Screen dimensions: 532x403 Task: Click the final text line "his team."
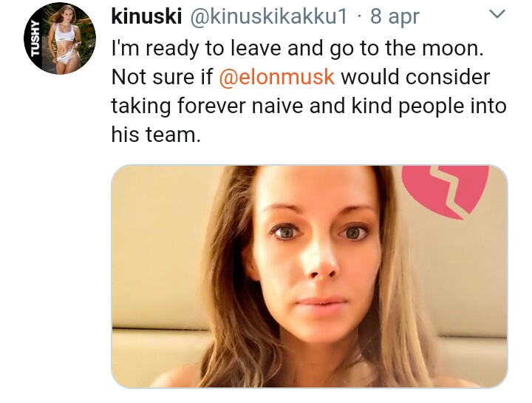(x=155, y=135)
